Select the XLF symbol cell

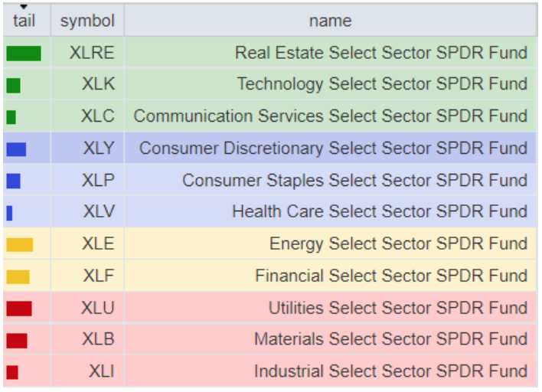(x=98, y=276)
